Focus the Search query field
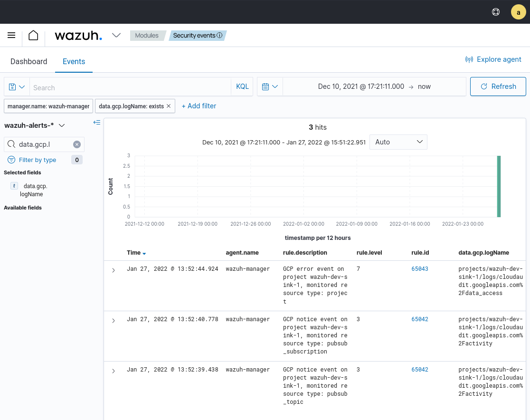This screenshot has height=420, width=530. tap(130, 87)
